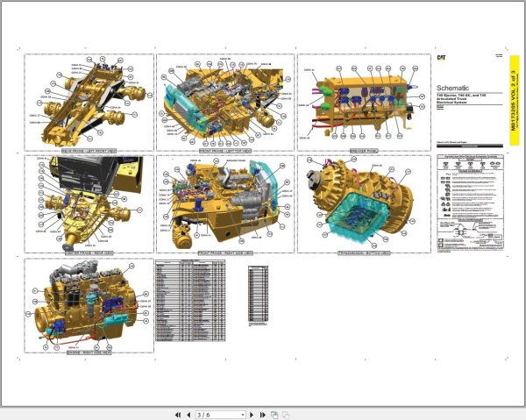Click the greyed go to next view icon
Screen dimensions: 526x420
point(286,415)
